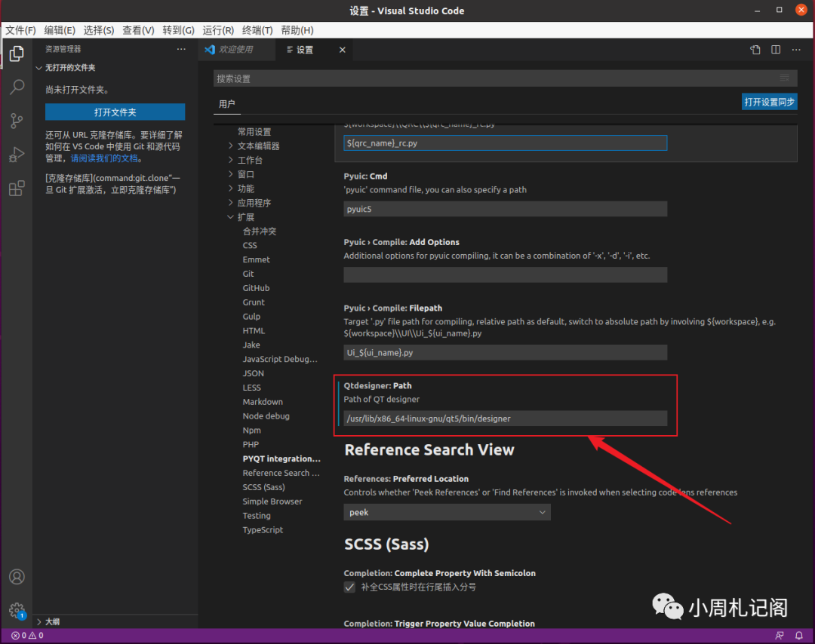
Task: Open 请阅读我们的文档 link
Action: [104, 158]
